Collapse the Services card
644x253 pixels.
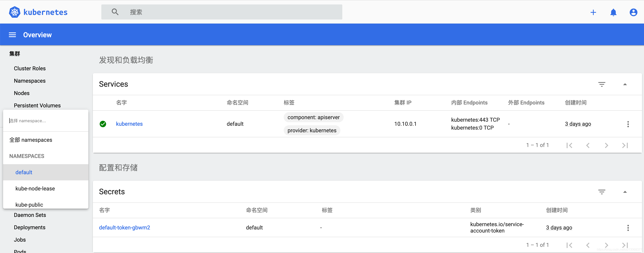(x=625, y=84)
